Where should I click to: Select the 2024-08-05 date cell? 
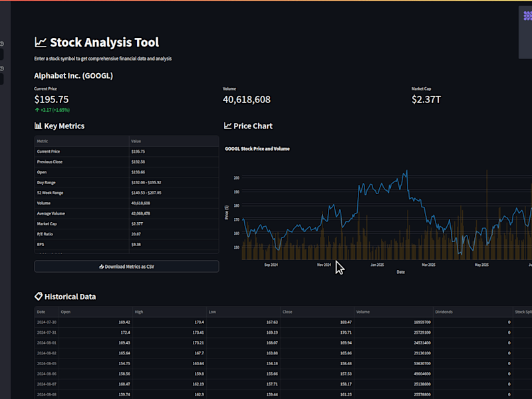(47, 363)
